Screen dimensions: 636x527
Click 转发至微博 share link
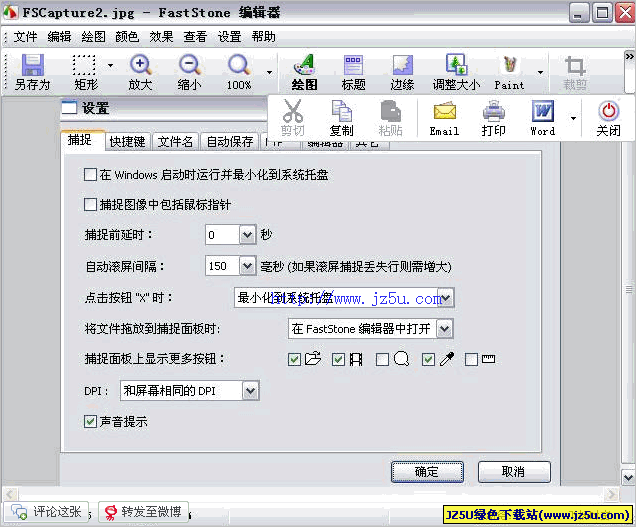142,512
